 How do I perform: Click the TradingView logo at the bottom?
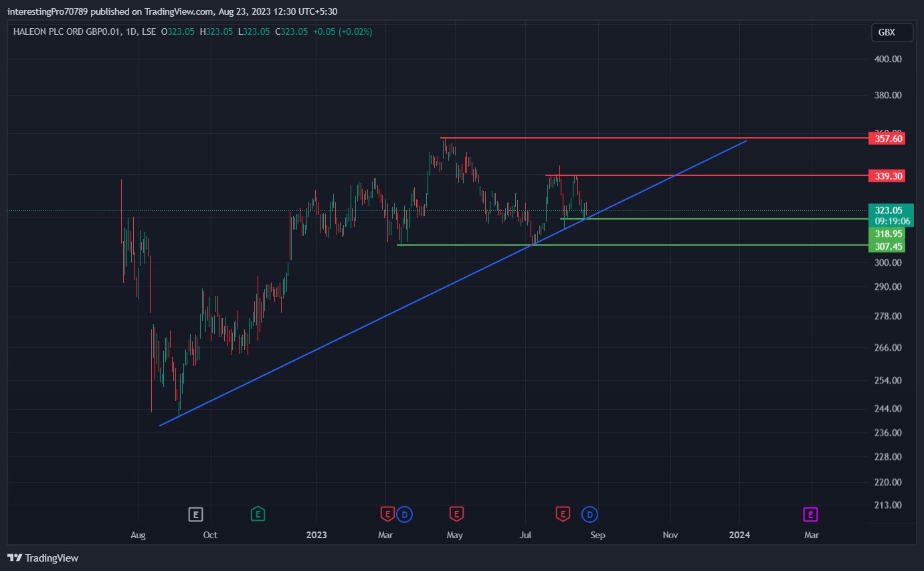point(43,558)
